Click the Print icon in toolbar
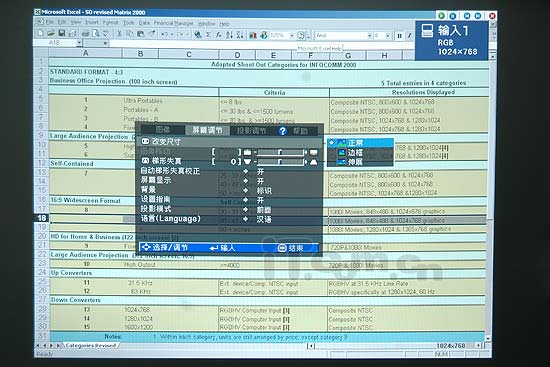550x367 pixels. pyautogui.click(x=86, y=34)
